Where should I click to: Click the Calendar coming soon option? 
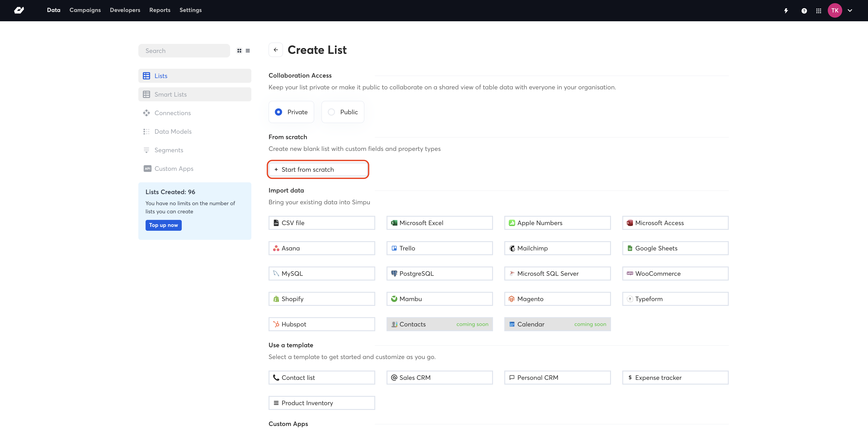557,324
